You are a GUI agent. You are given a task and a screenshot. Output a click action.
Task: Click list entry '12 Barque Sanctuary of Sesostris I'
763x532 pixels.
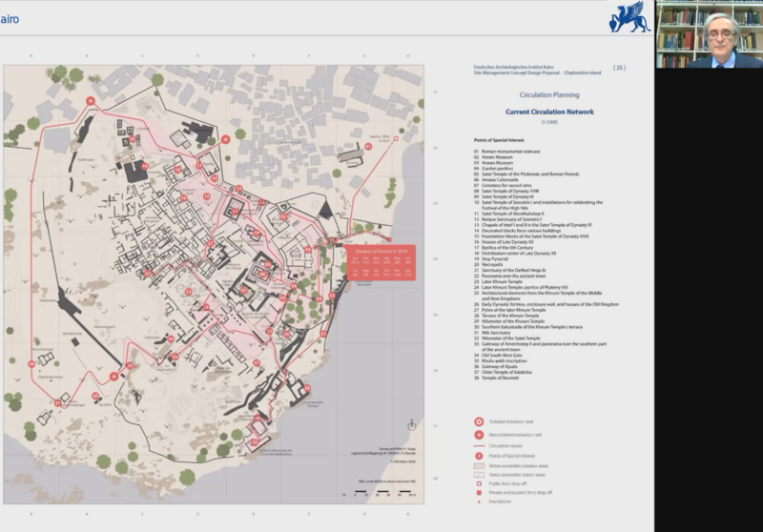coord(507,219)
